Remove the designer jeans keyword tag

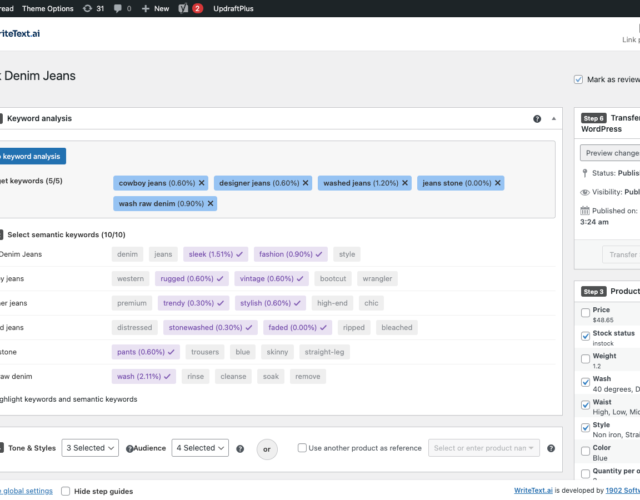(305, 183)
